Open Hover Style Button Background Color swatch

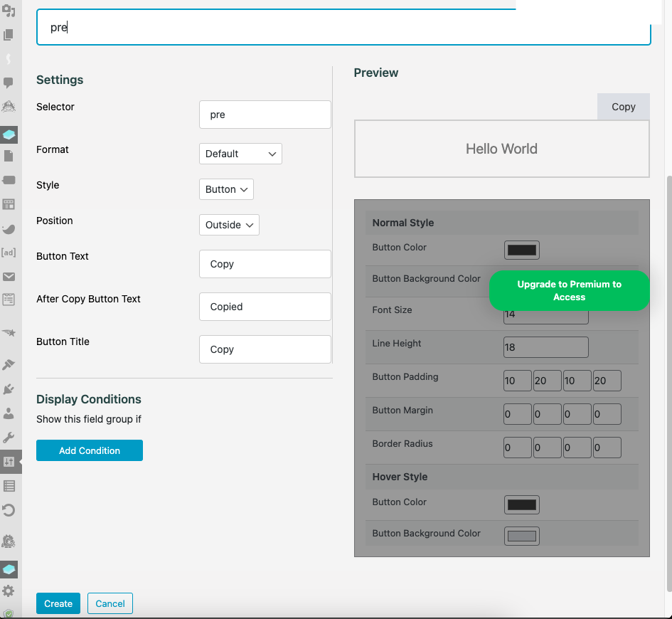click(521, 536)
